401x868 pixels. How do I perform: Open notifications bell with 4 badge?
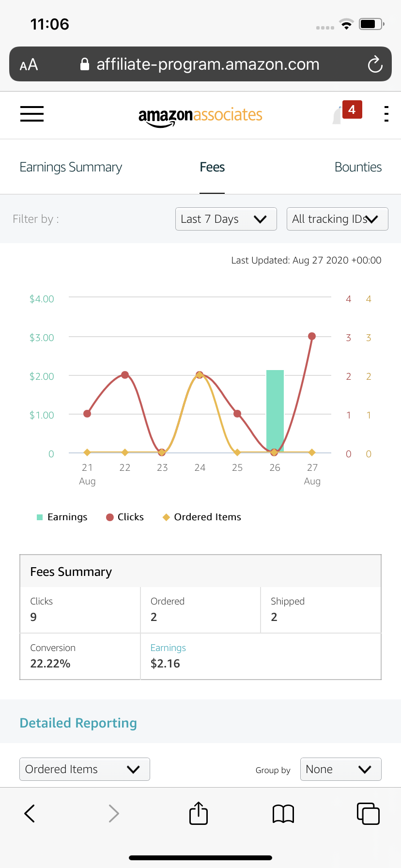[347, 112]
